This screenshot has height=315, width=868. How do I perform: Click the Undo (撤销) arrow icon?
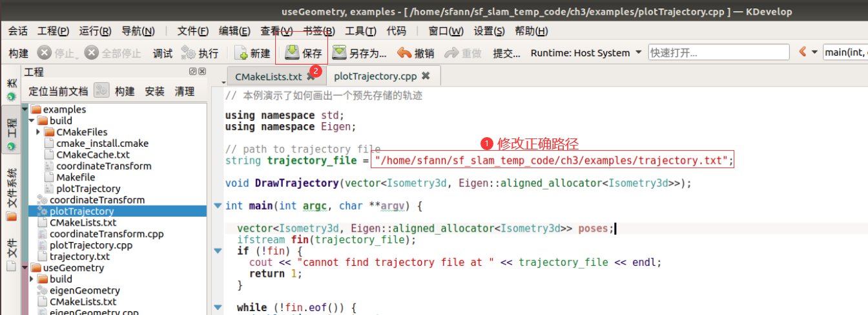404,53
